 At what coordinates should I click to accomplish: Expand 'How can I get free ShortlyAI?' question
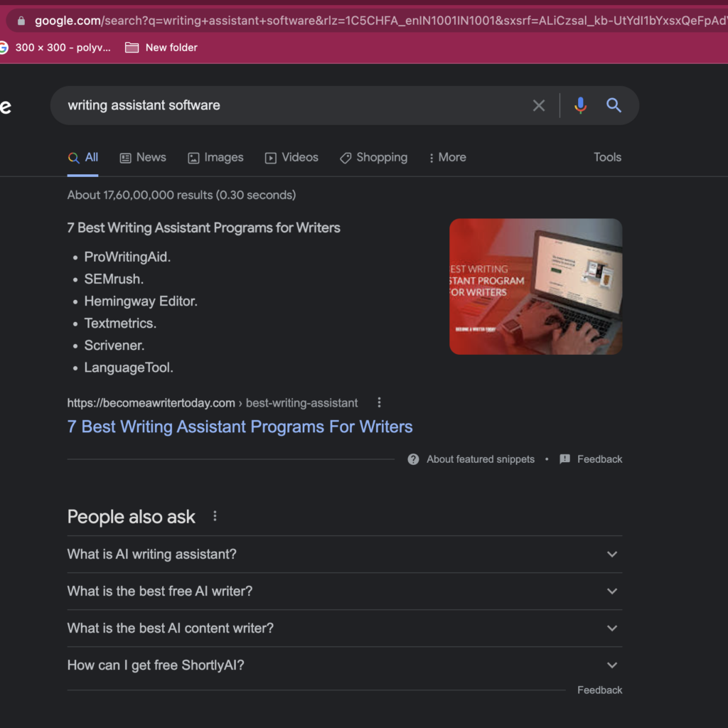coord(345,665)
